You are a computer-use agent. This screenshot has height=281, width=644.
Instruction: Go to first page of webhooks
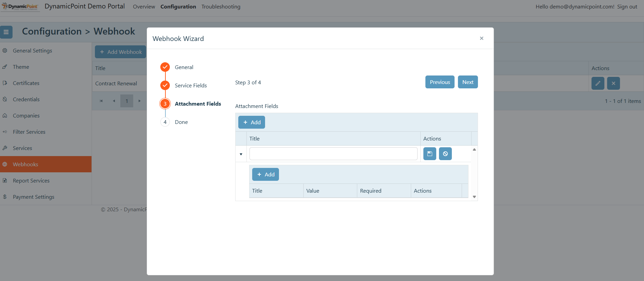tap(101, 101)
